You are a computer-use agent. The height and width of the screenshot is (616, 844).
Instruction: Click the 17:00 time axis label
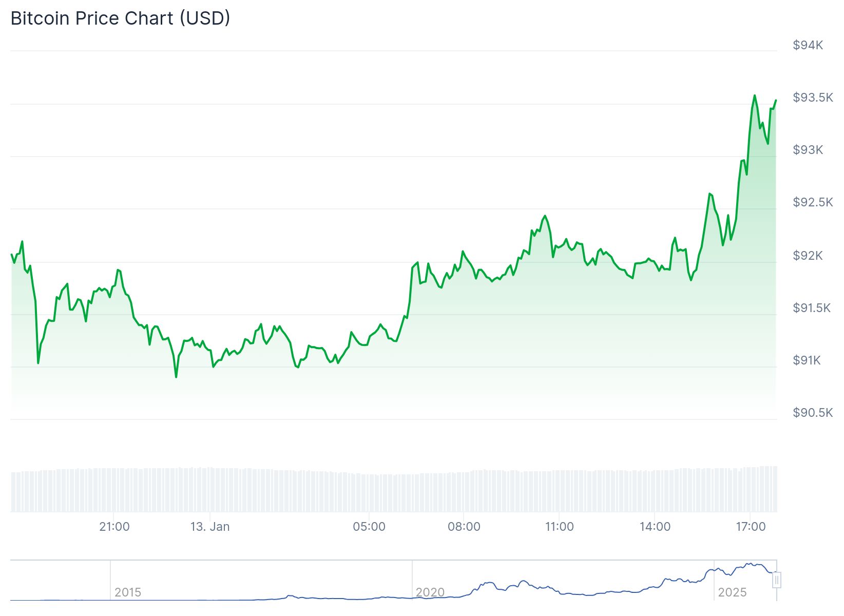[x=750, y=527]
